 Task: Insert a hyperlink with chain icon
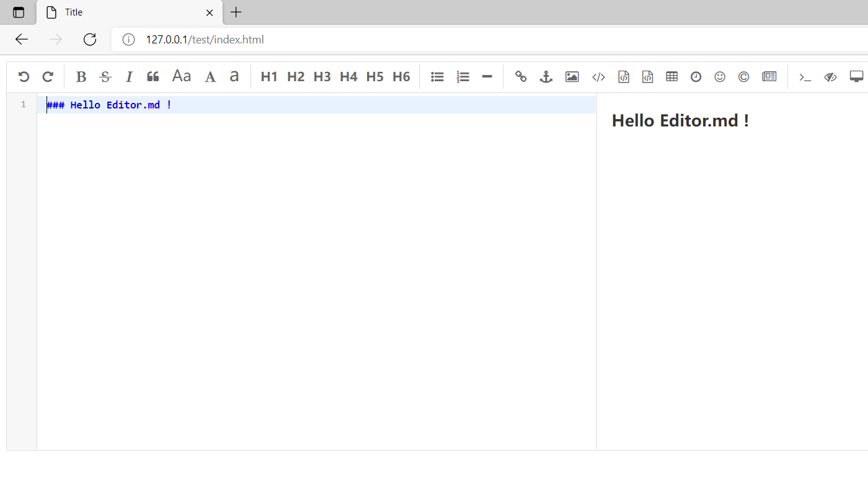click(x=521, y=77)
